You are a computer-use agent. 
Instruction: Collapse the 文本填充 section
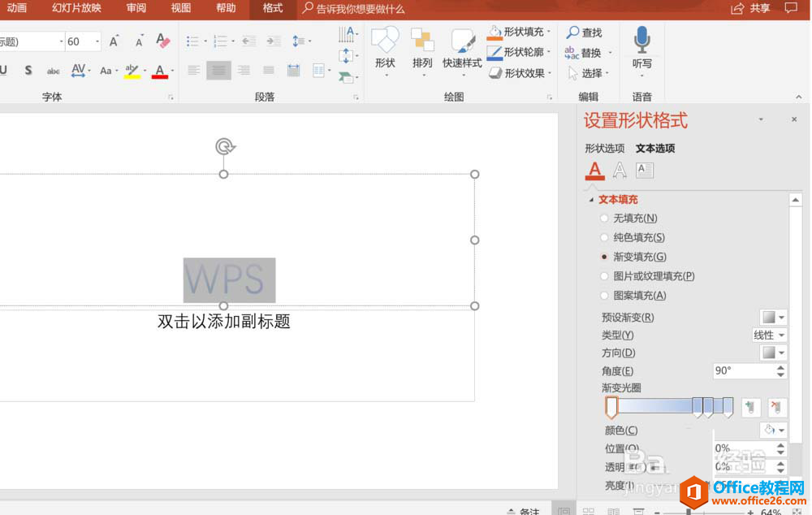591,200
